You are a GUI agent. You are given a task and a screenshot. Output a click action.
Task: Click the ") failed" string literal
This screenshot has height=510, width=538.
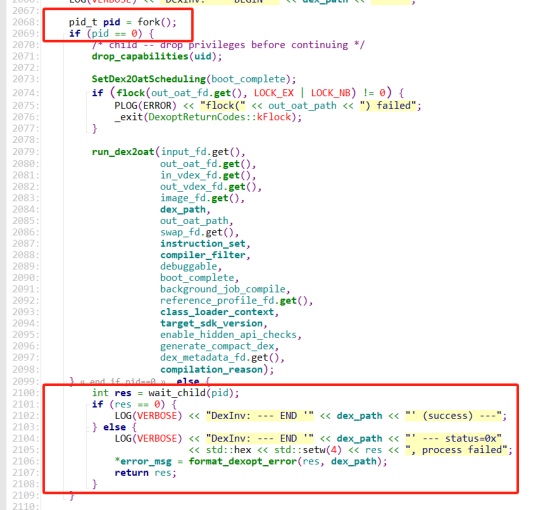(x=388, y=105)
